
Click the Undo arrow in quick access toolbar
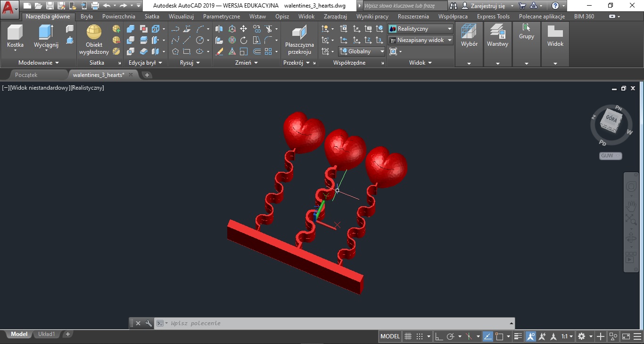(107, 6)
